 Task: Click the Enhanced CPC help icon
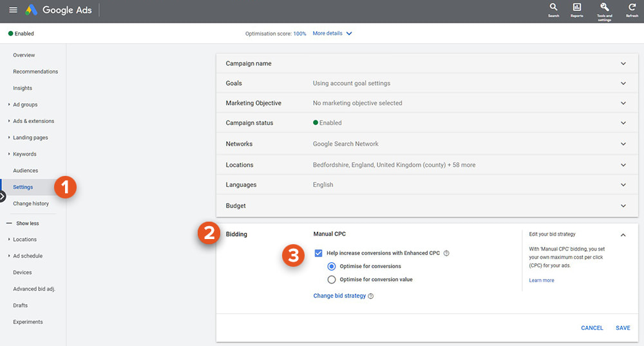(446, 253)
